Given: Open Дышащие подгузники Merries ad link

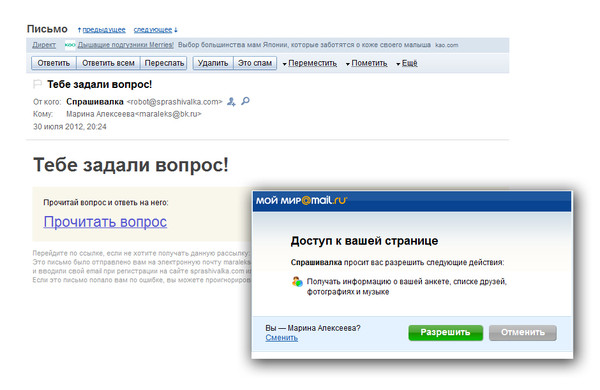Looking at the screenshot, I should point(126,45).
